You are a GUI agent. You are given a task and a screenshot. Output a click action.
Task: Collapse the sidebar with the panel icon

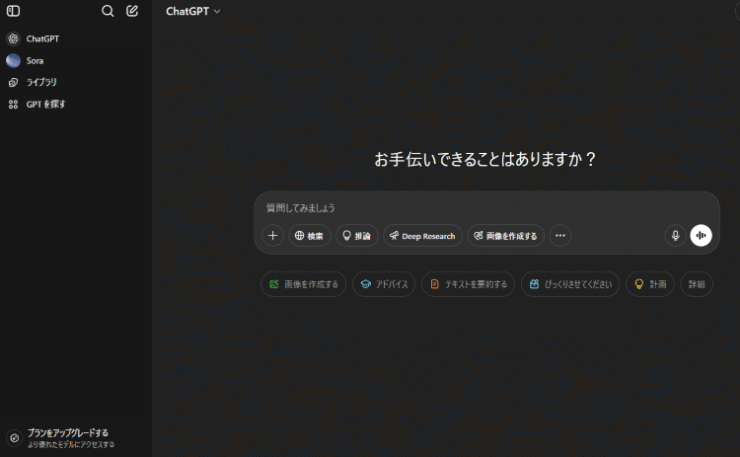click(13, 11)
